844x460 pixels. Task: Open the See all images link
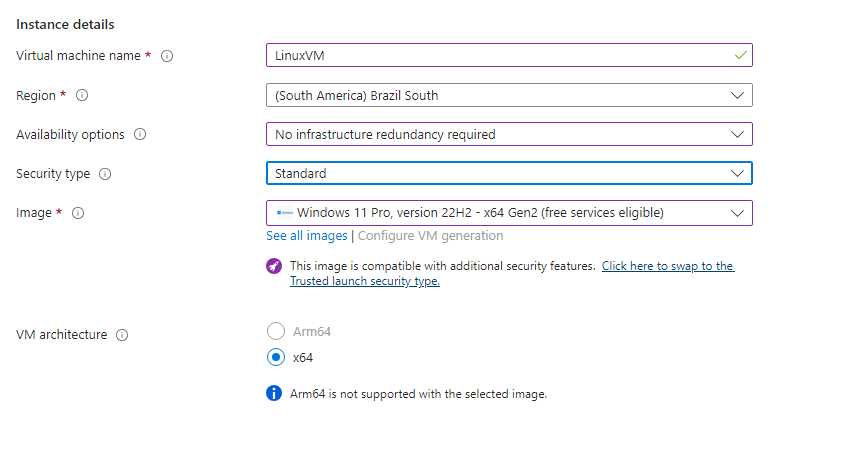307,236
